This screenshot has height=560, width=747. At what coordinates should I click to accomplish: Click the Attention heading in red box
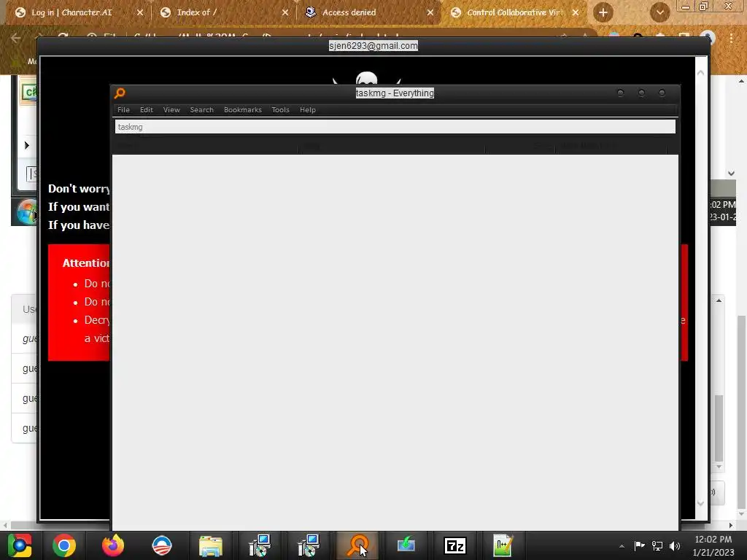[86, 263]
